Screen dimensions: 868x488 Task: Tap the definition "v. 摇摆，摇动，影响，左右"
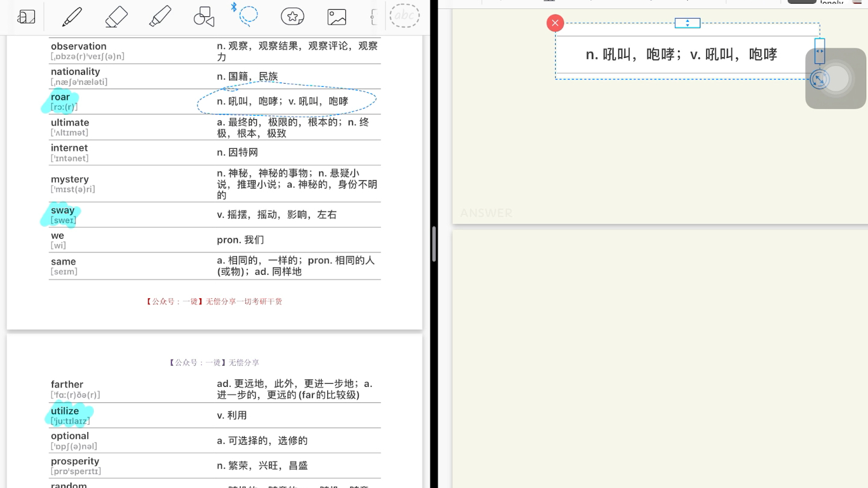point(277,214)
